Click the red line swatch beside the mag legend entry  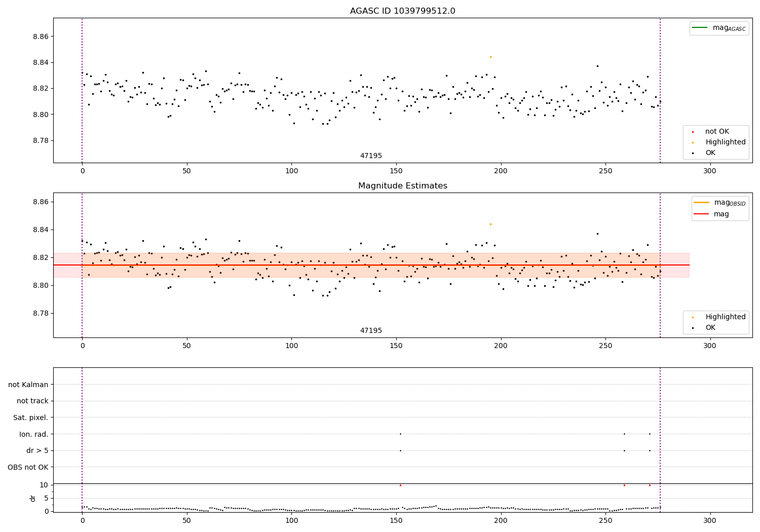tap(702, 214)
